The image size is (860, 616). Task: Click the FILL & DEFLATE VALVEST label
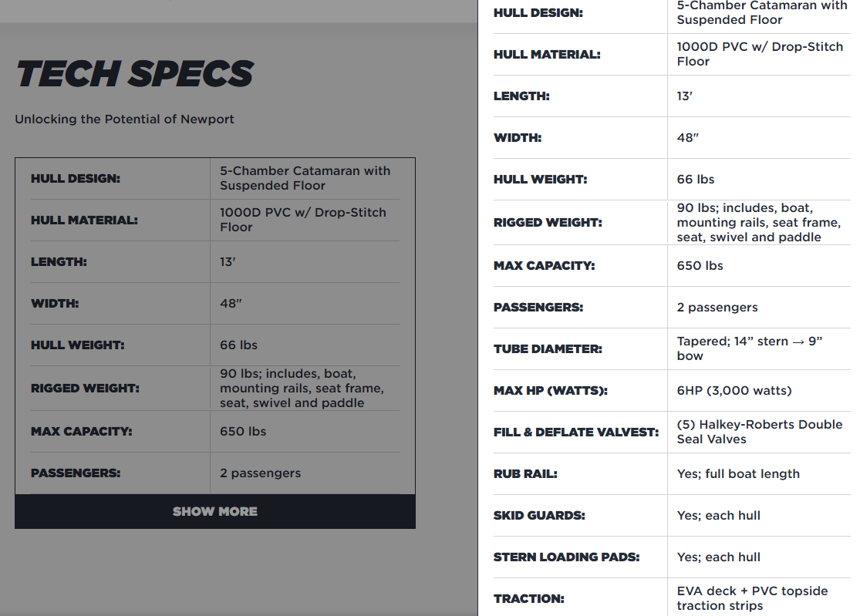pyautogui.click(x=575, y=432)
